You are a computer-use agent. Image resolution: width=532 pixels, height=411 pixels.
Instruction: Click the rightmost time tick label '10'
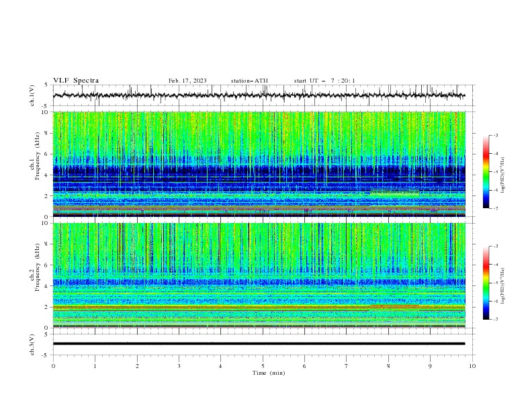[x=472, y=366]
